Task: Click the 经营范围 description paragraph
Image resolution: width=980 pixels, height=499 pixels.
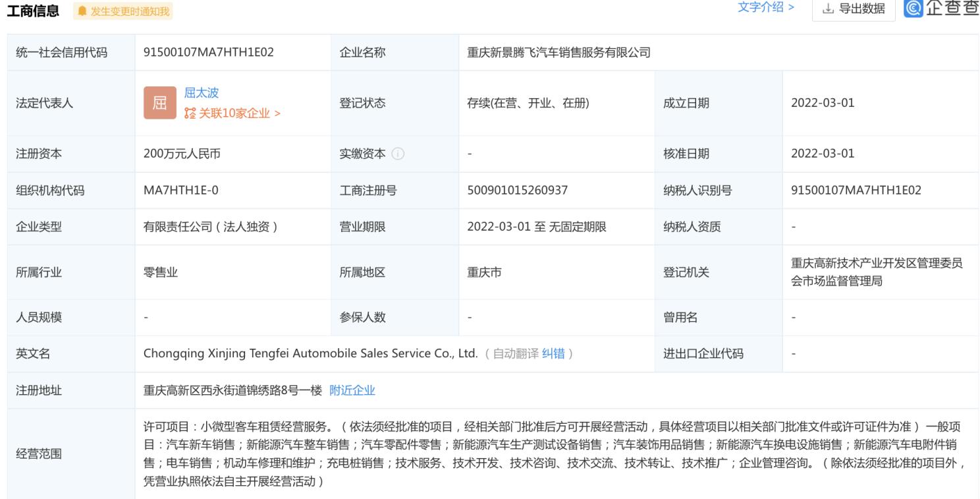Action: 555,454
